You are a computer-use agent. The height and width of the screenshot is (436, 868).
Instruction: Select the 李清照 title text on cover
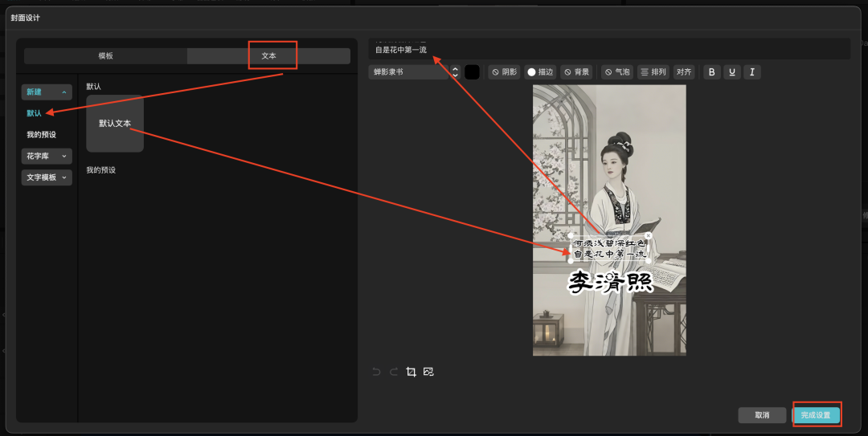click(x=611, y=282)
